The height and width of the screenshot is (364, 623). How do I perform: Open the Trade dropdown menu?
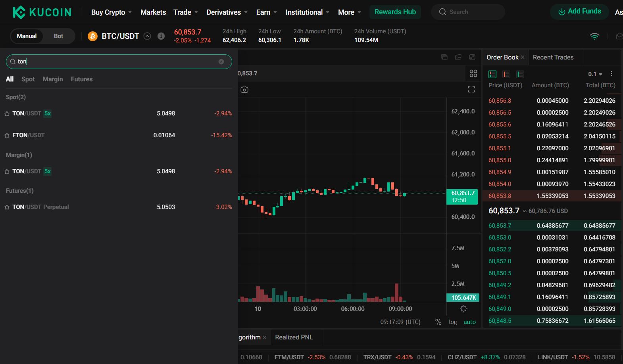(x=186, y=12)
